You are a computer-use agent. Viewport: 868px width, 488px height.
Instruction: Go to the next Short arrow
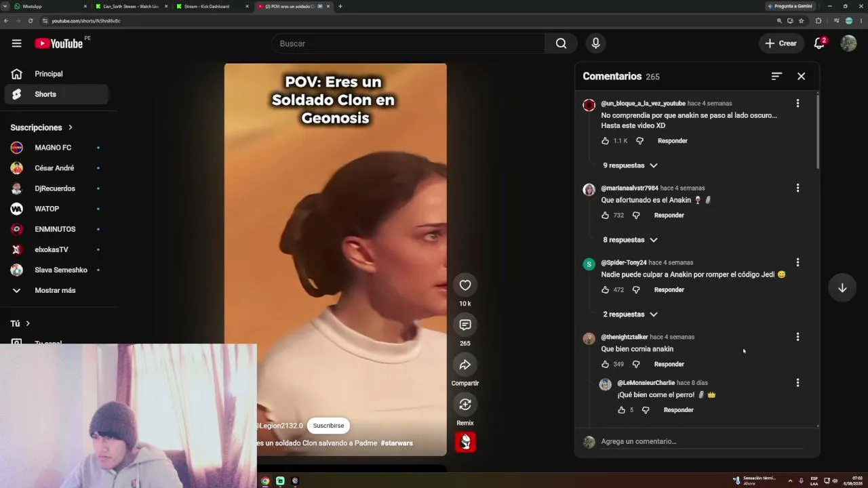[x=842, y=288]
